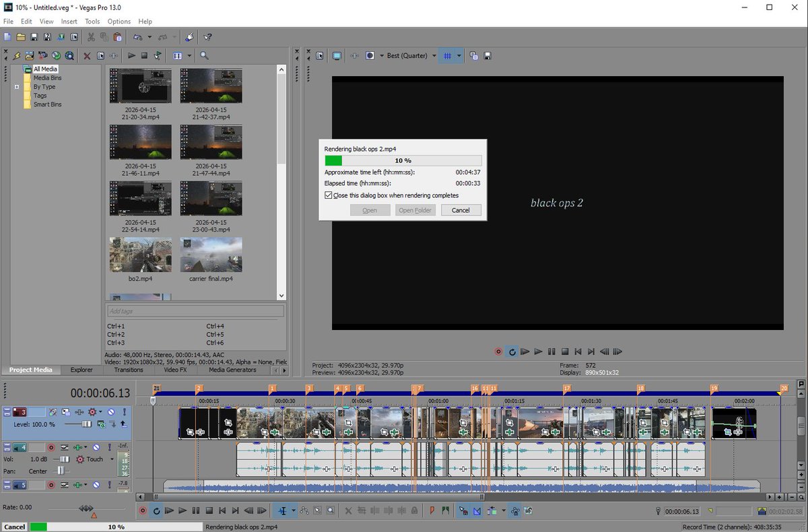Click the Import Media icon in Project Media

(x=29, y=55)
